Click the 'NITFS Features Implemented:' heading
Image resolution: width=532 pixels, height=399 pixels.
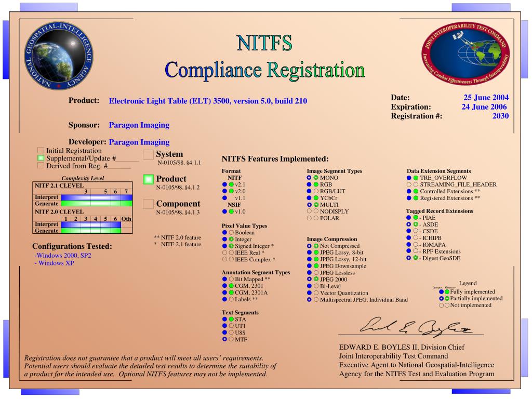275,159
